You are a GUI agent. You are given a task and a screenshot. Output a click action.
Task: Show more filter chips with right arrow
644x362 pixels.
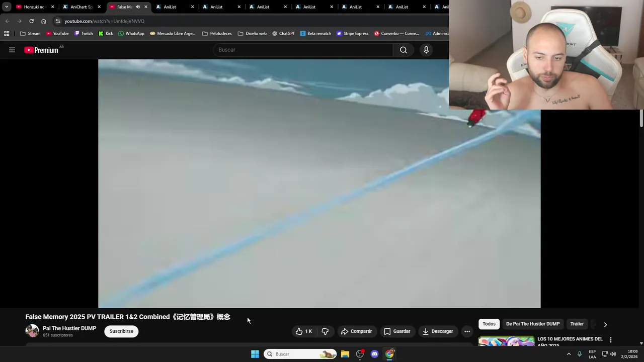click(605, 324)
